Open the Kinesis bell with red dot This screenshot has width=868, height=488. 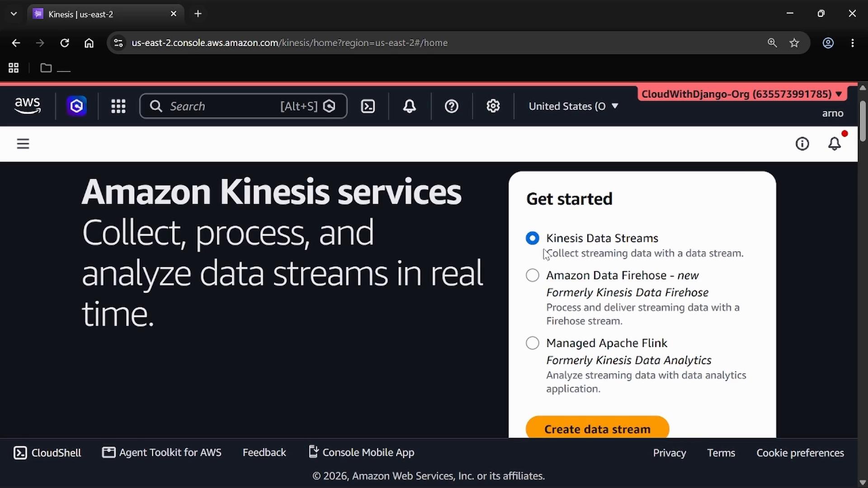[835, 143]
